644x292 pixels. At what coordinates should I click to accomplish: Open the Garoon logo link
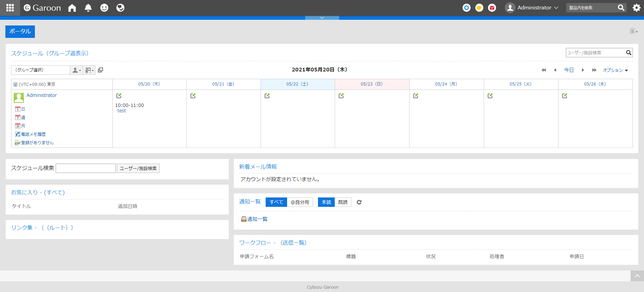[x=42, y=8]
